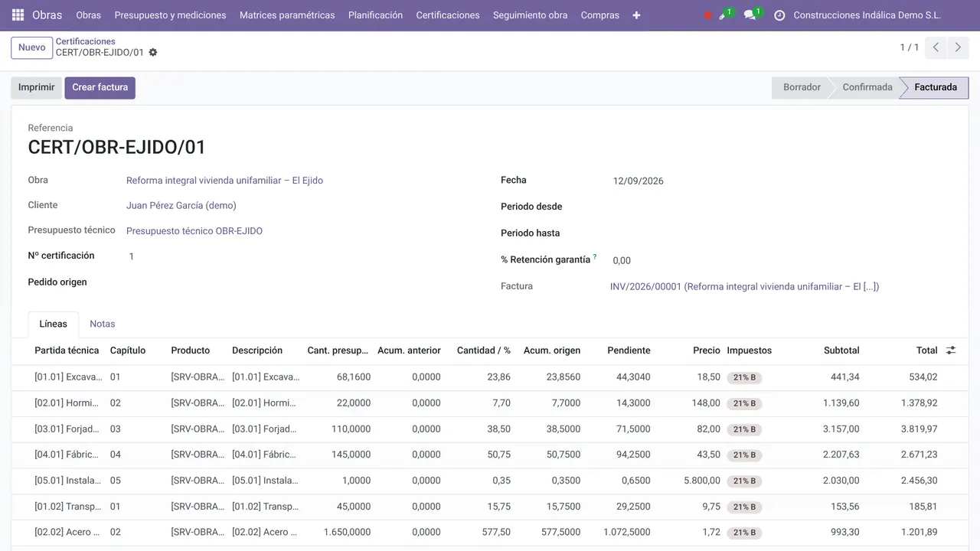Screen dimensions: 980x551
Task: Sort by the Subtotal column header
Action: (x=841, y=350)
